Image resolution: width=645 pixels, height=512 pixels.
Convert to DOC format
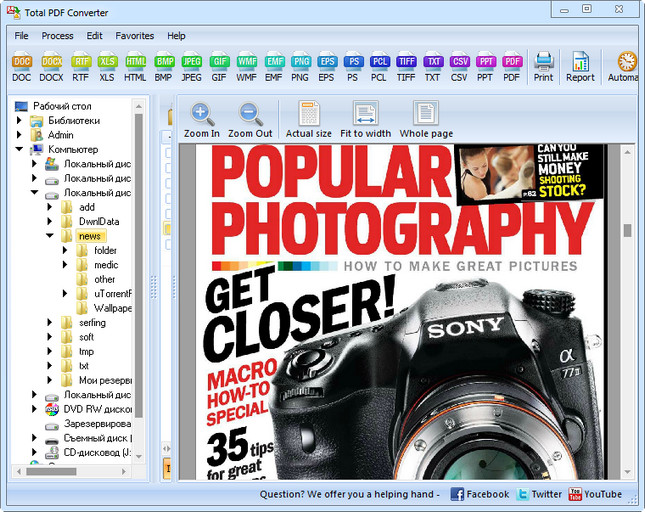(21, 68)
